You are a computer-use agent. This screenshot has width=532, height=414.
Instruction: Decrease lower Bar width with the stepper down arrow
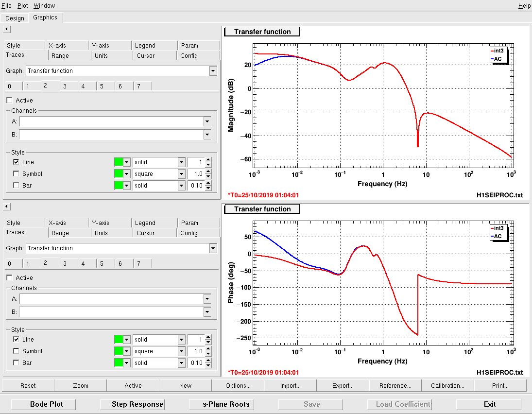[208, 365]
